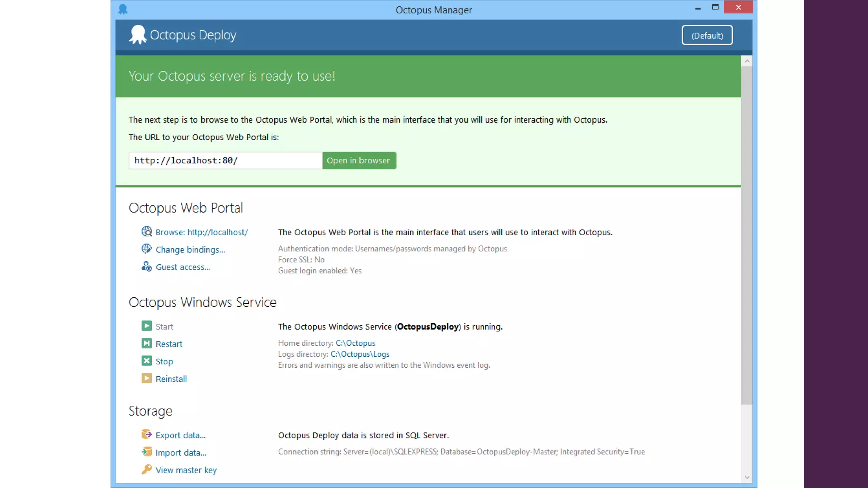
Task: Click the master key icon
Action: (147, 469)
